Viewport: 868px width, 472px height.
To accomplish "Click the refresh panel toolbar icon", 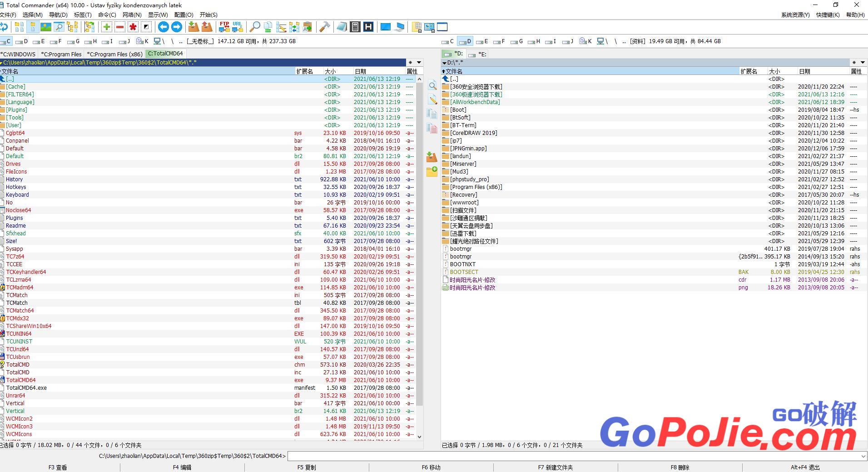I will (x=4, y=27).
